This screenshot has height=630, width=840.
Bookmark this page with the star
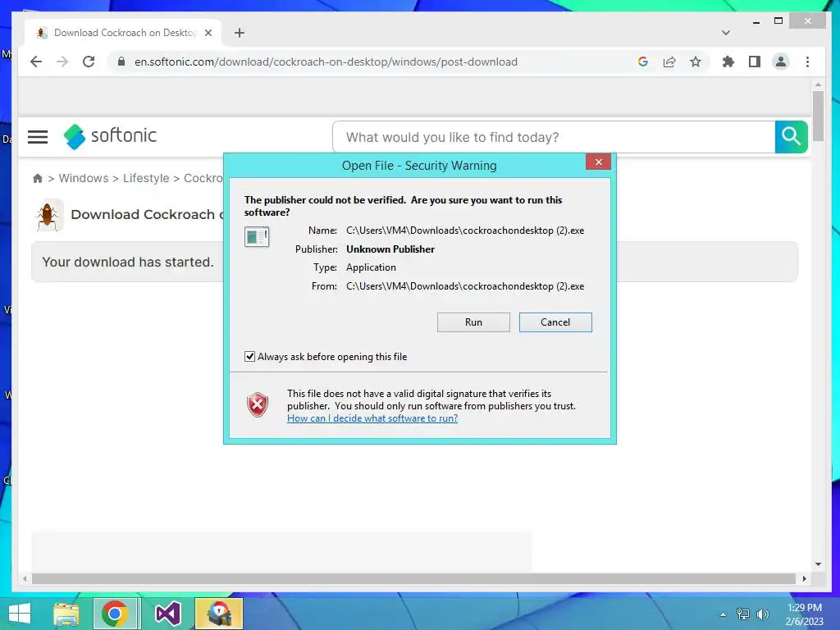click(696, 62)
